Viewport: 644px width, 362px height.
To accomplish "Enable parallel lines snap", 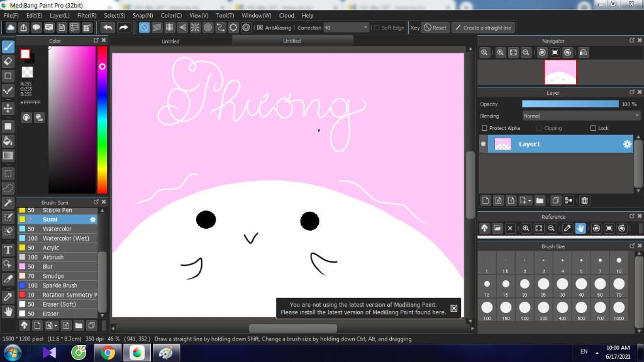I will tap(157, 28).
